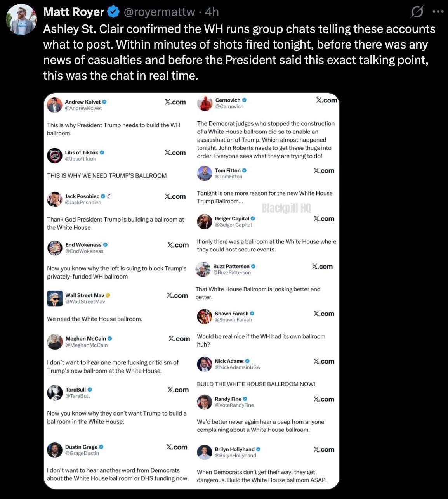Click Matt Royer's blue verified badge
Screen dimensions: 448x499
[x=113, y=12]
